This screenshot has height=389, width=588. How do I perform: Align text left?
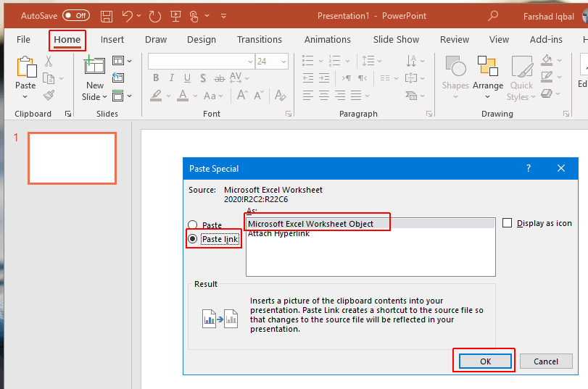click(x=308, y=95)
